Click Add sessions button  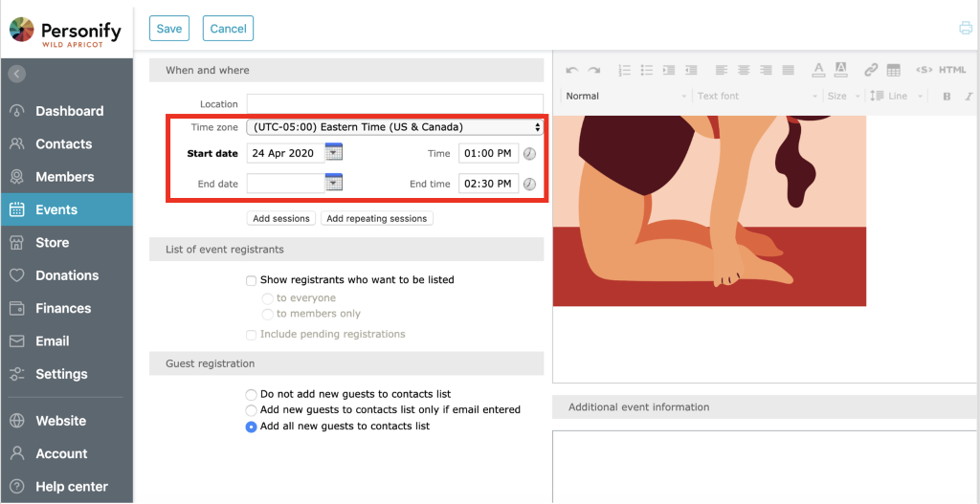pos(281,219)
